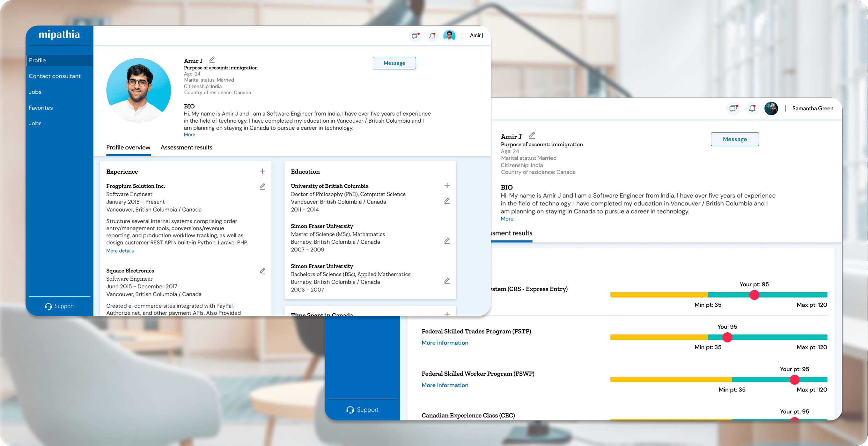Edit University of British Columbia PhD entry
This screenshot has height=446, width=868.
(x=447, y=201)
